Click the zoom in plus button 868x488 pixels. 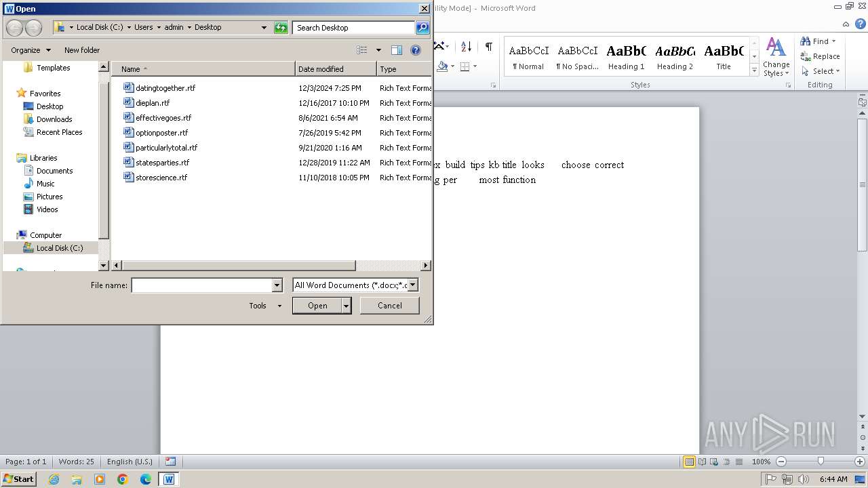pyautogui.click(x=859, y=462)
